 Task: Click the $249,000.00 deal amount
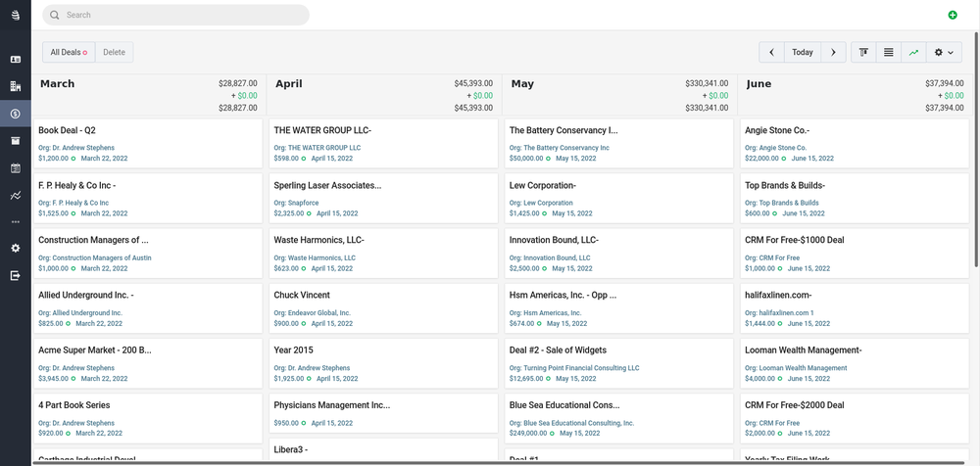coord(528,433)
